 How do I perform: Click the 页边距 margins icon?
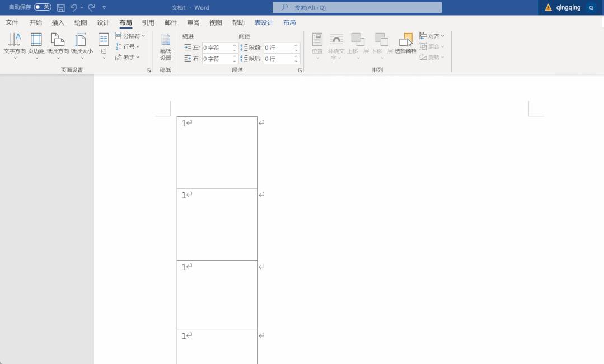pyautogui.click(x=36, y=45)
